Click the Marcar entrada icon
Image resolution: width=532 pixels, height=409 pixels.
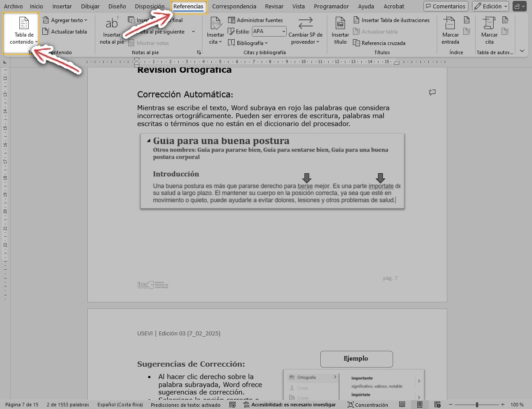(450, 23)
